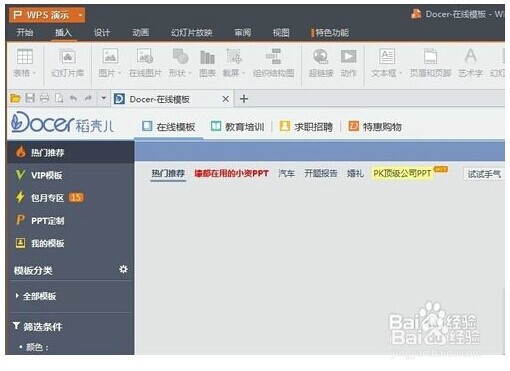Open the 图片 dropdown arrow
Image resolution: width=510 pixels, height=371 pixels.
point(119,73)
